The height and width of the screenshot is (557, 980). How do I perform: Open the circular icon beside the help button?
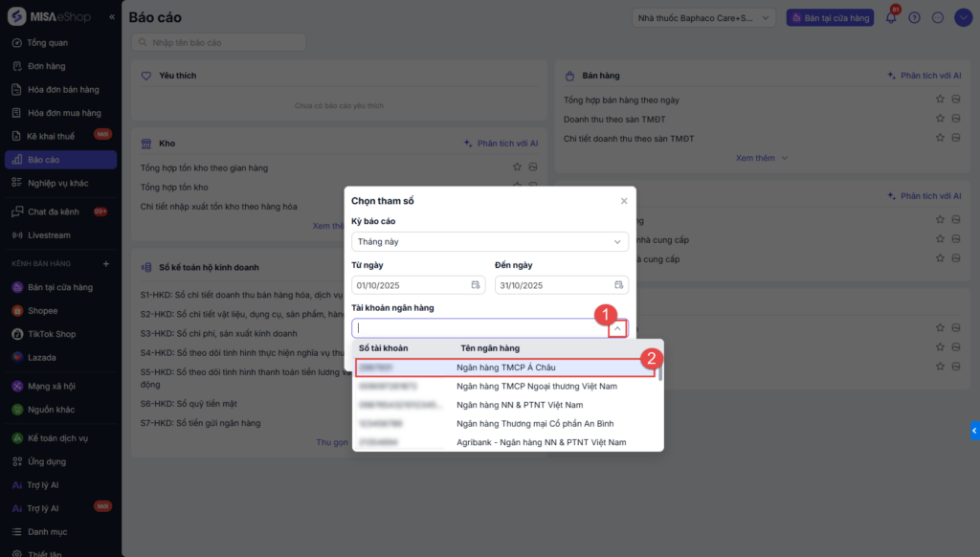click(938, 18)
